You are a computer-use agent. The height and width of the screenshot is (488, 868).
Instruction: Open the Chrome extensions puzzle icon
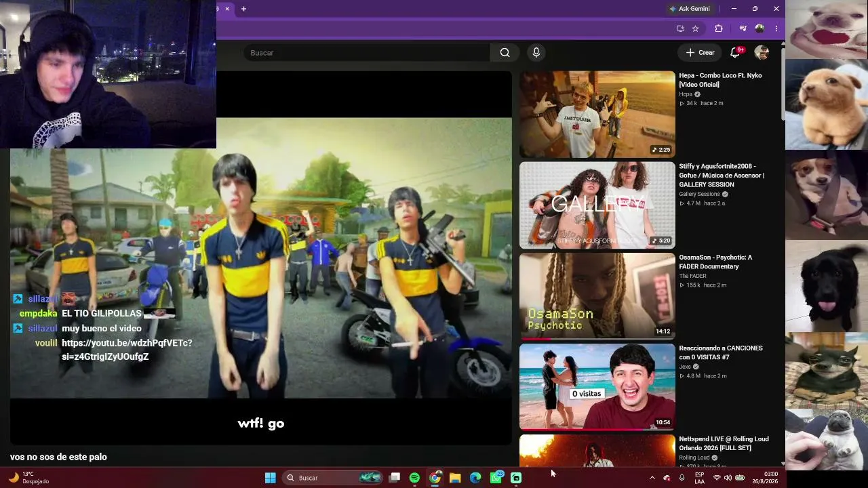(719, 28)
